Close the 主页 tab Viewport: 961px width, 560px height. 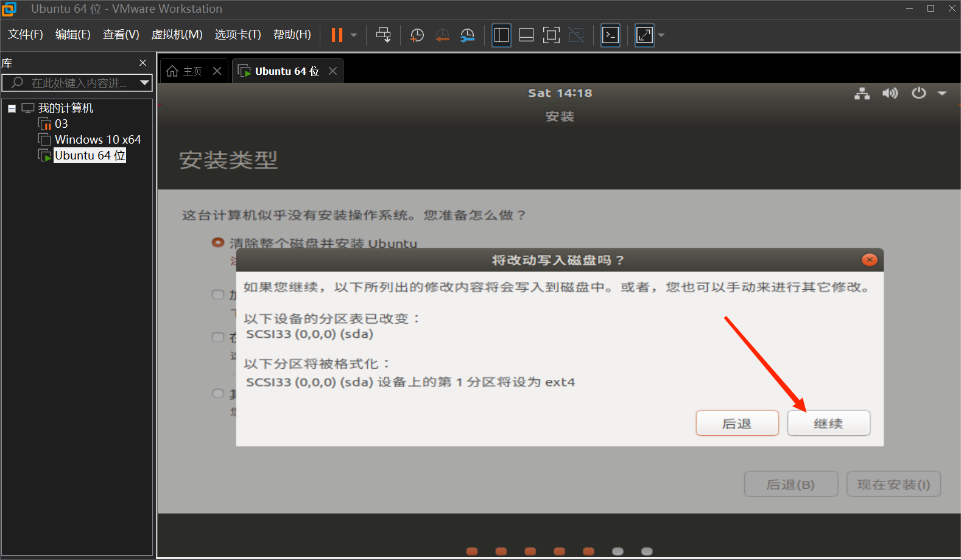[217, 71]
